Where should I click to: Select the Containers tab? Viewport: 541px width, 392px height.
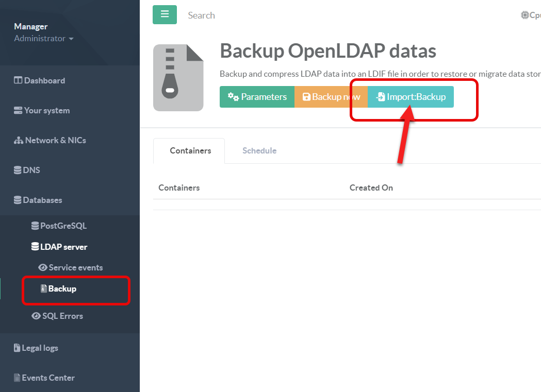click(x=190, y=151)
